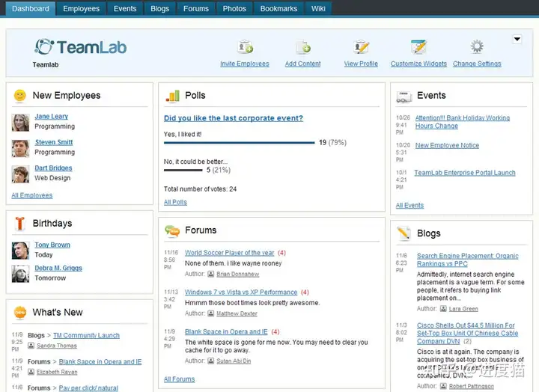Open the poll question about corporate event
The image size is (539, 392).
coord(234,118)
